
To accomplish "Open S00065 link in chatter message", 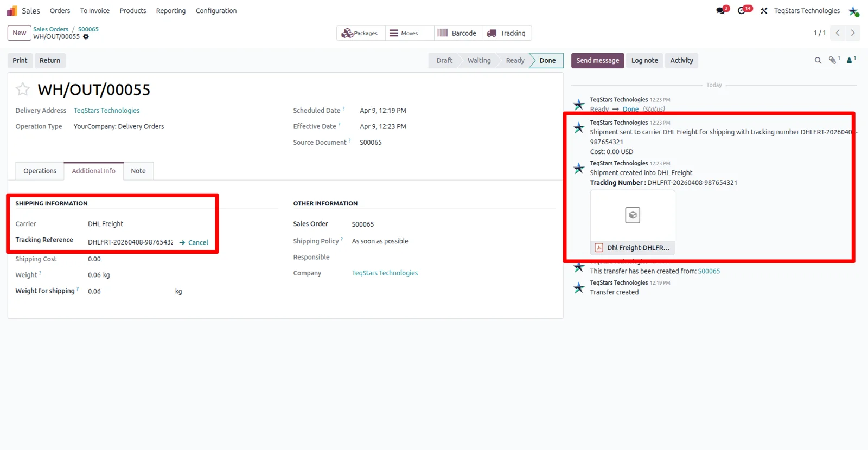I will tap(709, 271).
